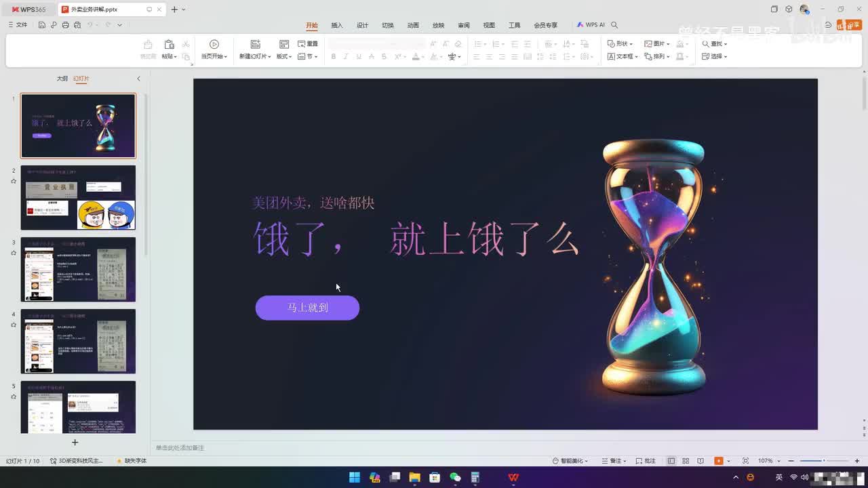Click the Find (查找) tool
The width and height of the screenshot is (868, 488).
(714, 43)
